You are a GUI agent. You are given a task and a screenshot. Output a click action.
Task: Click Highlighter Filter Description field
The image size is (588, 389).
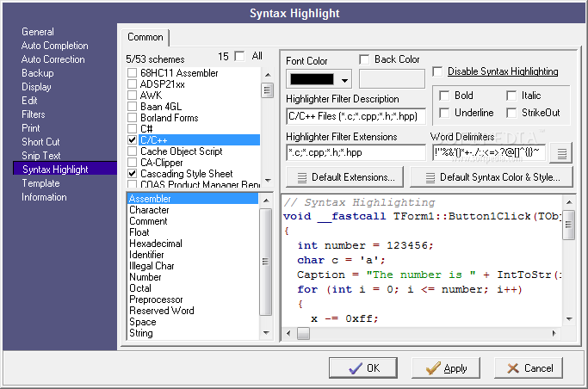pos(356,116)
